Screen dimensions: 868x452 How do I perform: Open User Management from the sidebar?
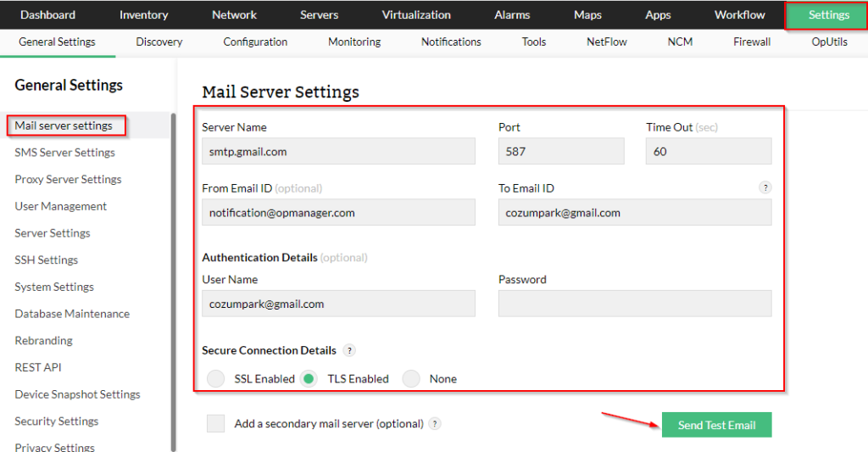pos(61,206)
